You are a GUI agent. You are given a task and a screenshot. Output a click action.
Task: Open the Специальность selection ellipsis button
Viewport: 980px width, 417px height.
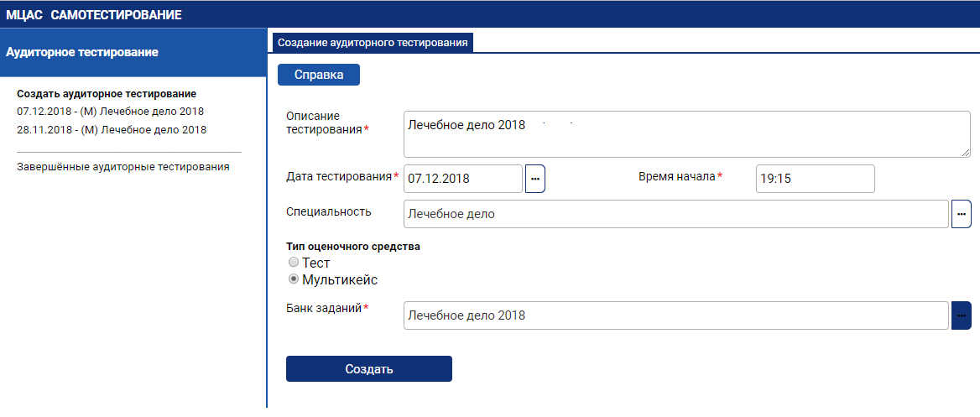(x=962, y=214)
